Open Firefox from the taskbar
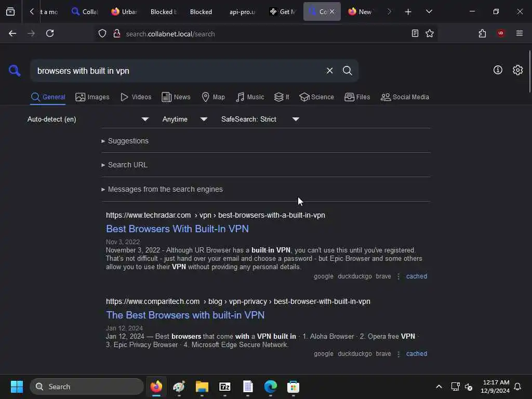 pos(156,387)
